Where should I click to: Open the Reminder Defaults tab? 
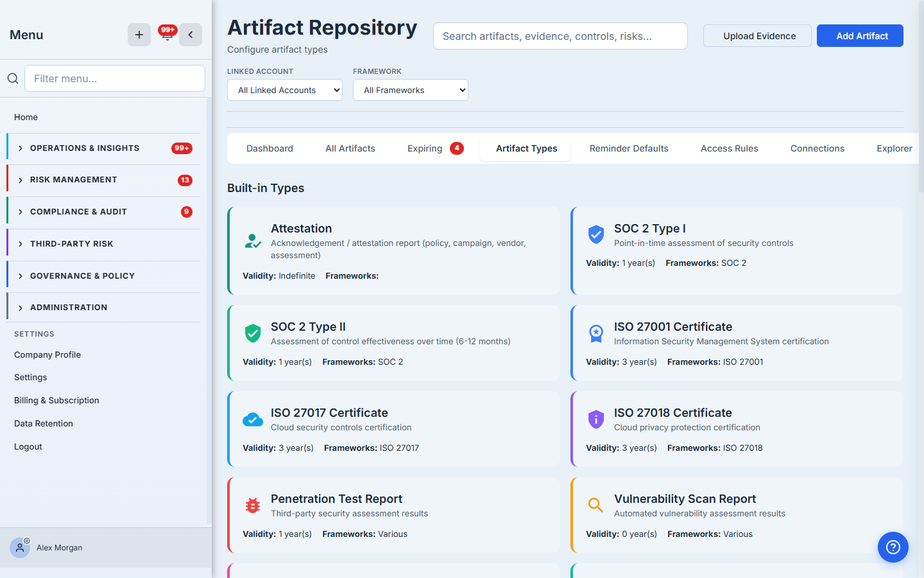[x=629, y=148]
